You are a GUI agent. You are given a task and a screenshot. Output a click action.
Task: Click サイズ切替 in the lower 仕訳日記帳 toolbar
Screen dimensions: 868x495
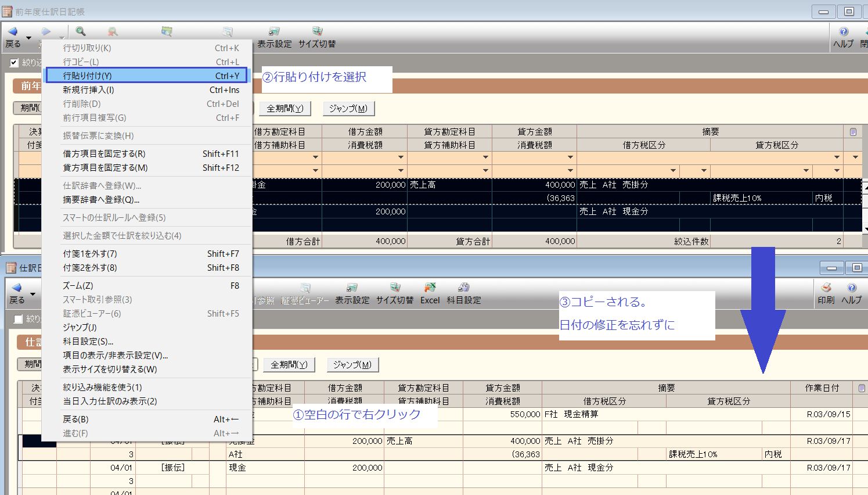pos(395,294)
